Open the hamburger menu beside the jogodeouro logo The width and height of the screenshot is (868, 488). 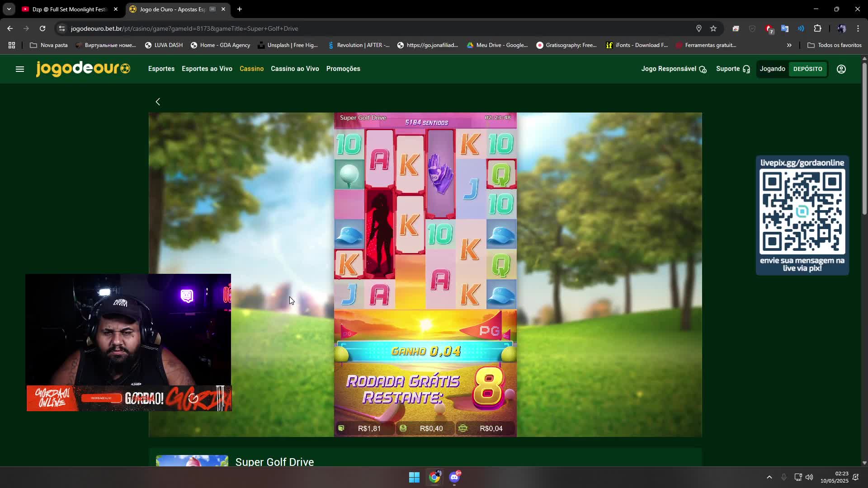tap(20, 69)
